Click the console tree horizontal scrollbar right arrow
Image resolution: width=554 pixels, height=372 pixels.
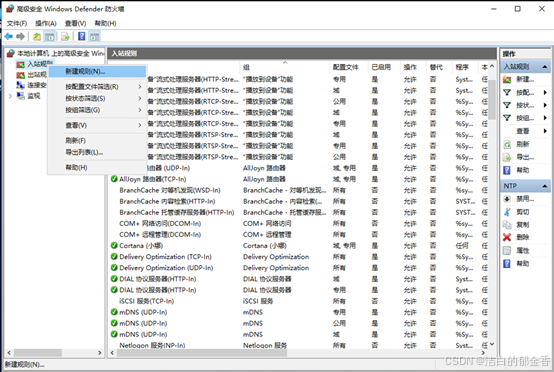pos(100,353)
